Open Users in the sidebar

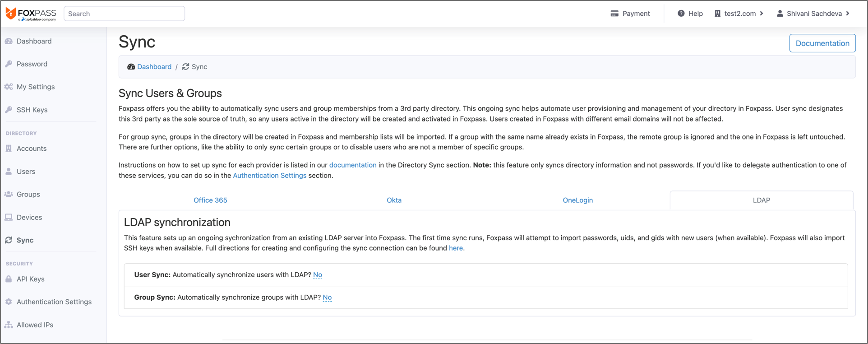[26, 172]
